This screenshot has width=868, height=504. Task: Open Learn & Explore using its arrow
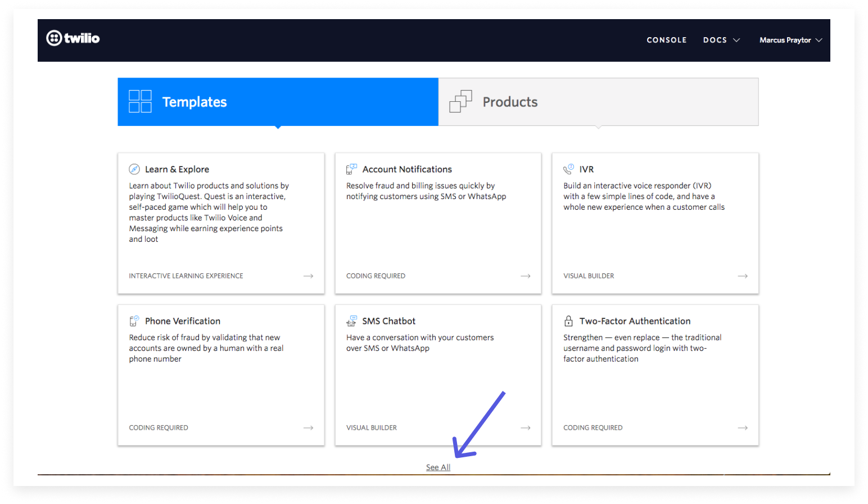(x=309, y=276)
